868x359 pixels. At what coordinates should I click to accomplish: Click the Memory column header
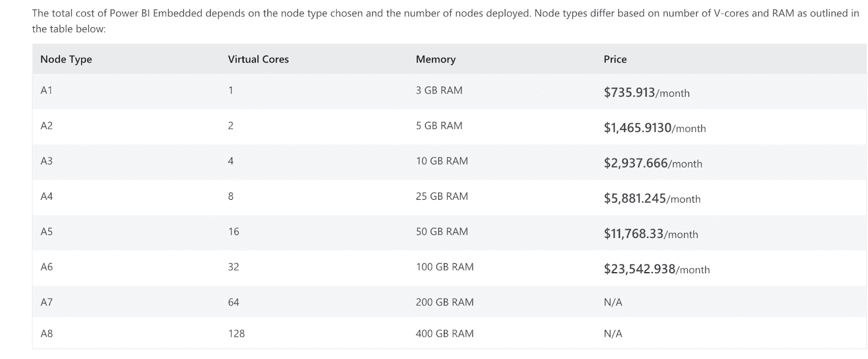(x=436, y=59)
